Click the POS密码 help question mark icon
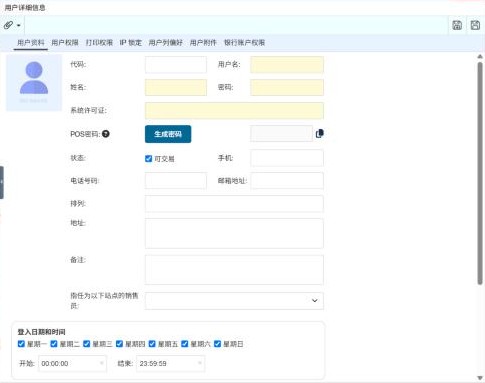This screenshot has width=485, height=383. (x=106, y=134)
